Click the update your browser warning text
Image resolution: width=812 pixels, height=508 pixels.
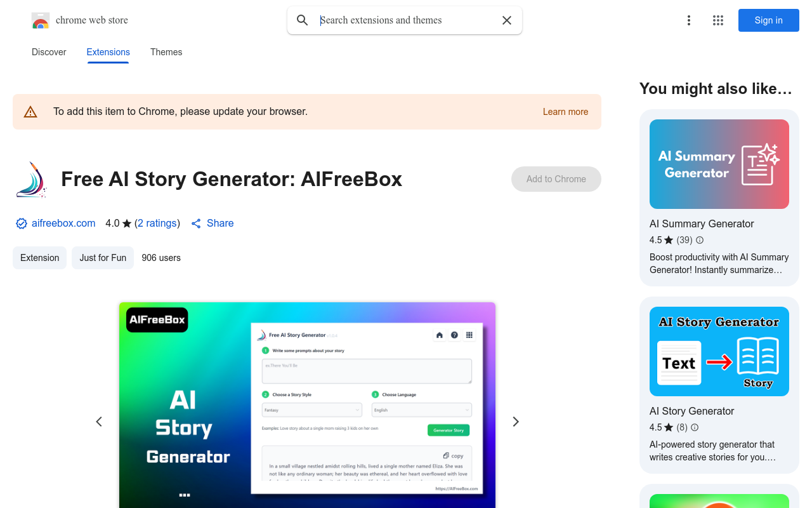point(180,112)
